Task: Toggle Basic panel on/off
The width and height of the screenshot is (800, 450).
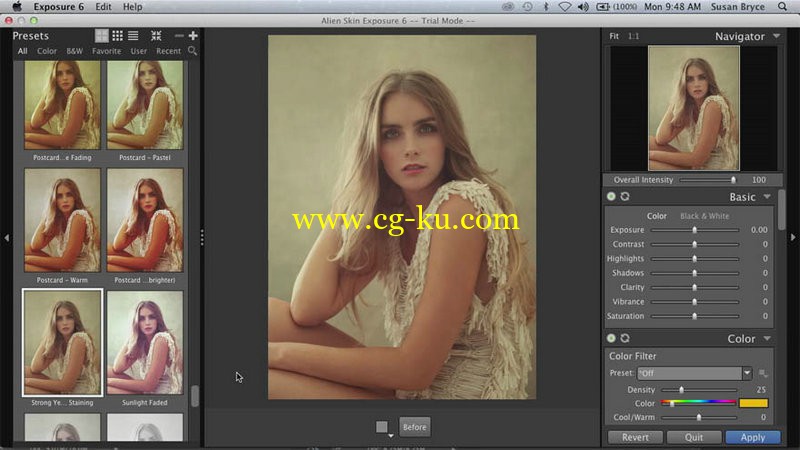Action: click(x=611, y=196)
